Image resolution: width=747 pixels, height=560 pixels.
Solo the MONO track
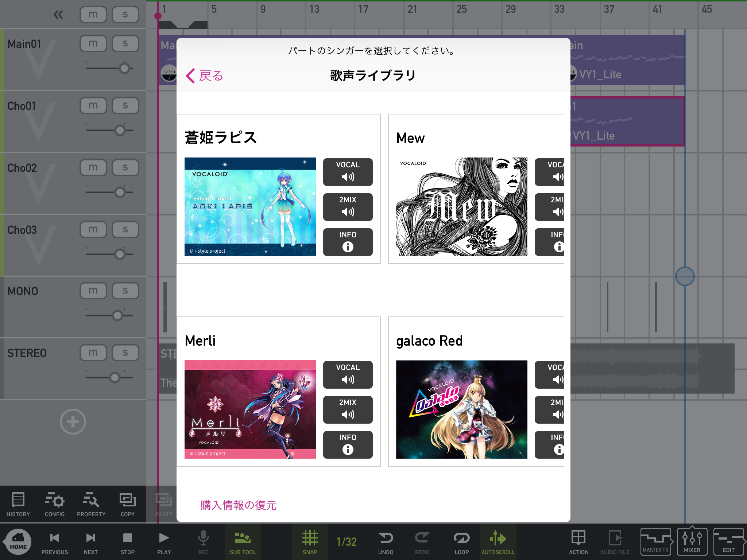125,291
